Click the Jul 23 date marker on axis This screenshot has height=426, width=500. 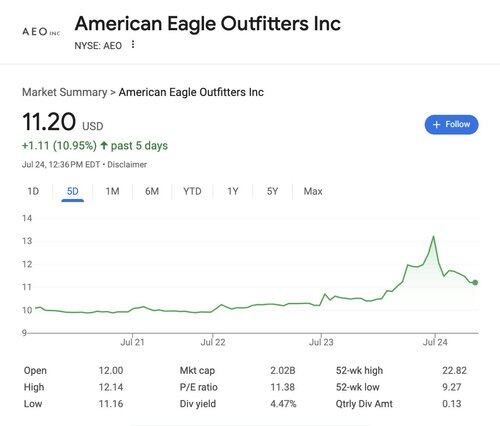pyautogui.click(x=321, y=342)
